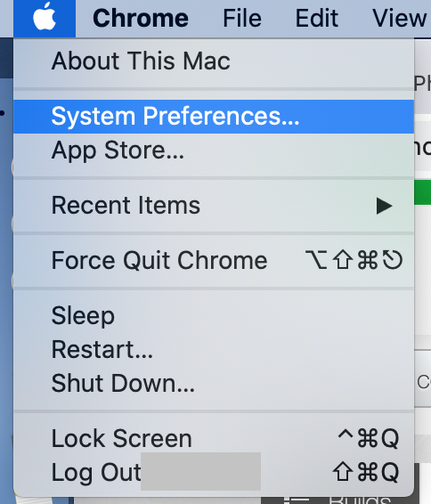Open the File menu

click(x=242, y=18)
